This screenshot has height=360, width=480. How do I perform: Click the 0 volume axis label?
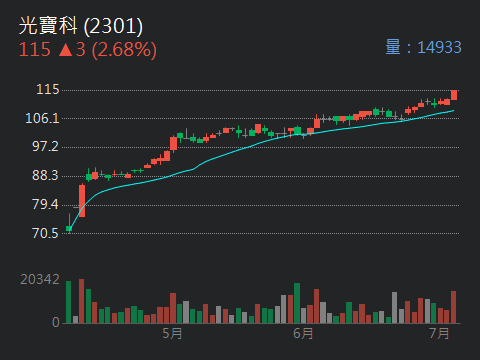pos(56,322)
